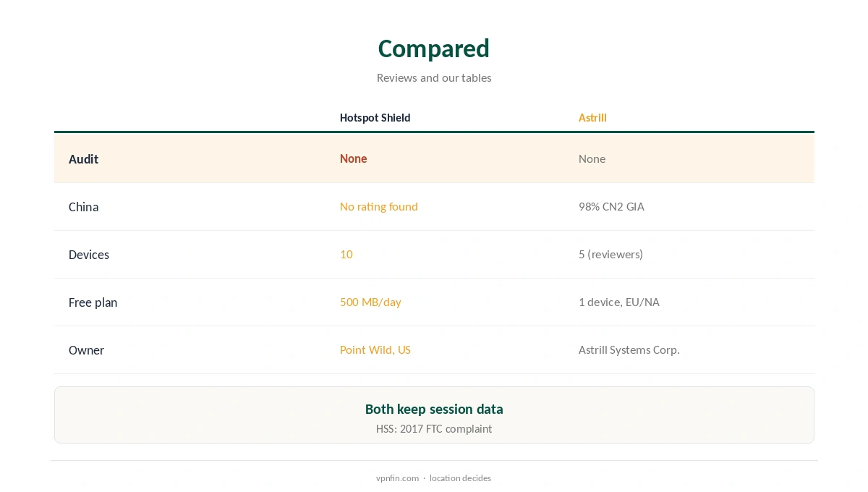Select the Devices row label
The image size is (868, 492).
pyautogui.click(x=89, y=254)
